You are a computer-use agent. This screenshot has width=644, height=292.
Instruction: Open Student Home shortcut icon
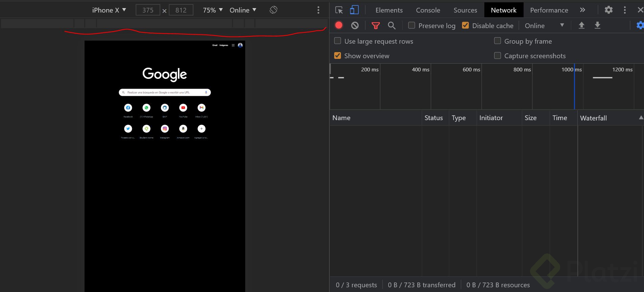point(146,129)
